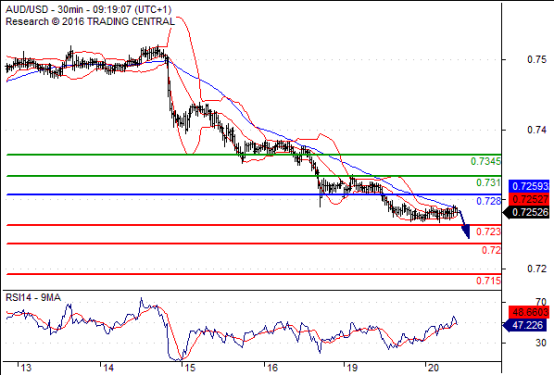Select the blue 0.728 pivot label
Viewport: 554px width, 375px height.
(488, 201)
